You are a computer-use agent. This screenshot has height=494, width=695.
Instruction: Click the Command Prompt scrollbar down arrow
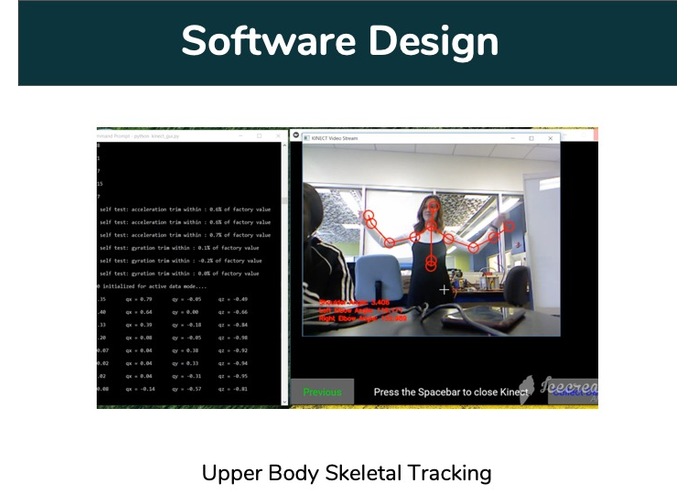click(285, 401)
